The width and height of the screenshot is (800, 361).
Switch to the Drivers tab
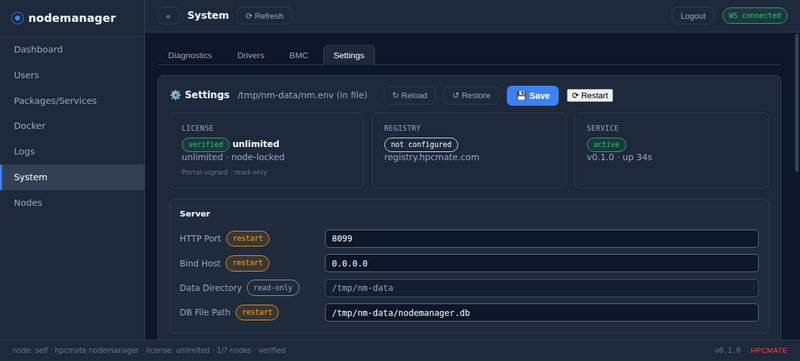[x=251, y=56]
